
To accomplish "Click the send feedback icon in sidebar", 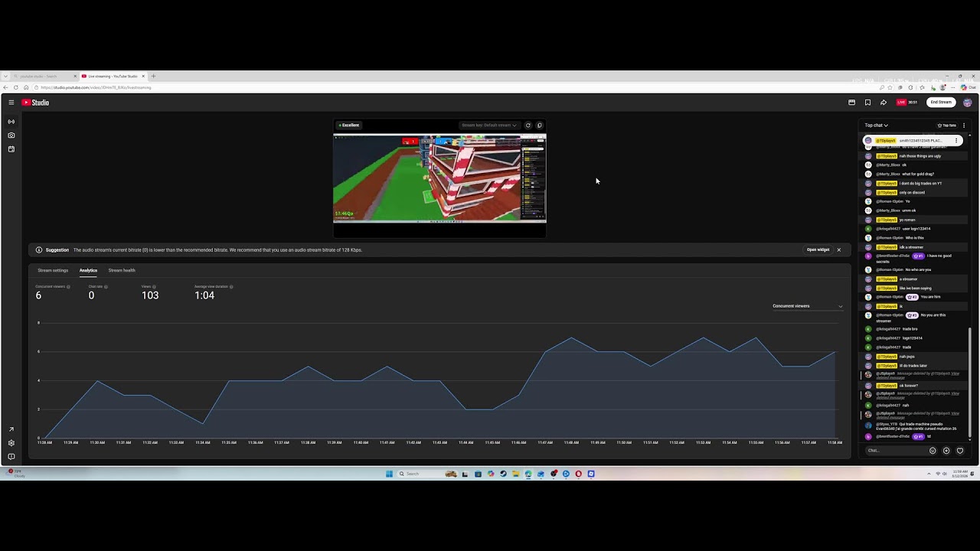I will click(11, 457).
